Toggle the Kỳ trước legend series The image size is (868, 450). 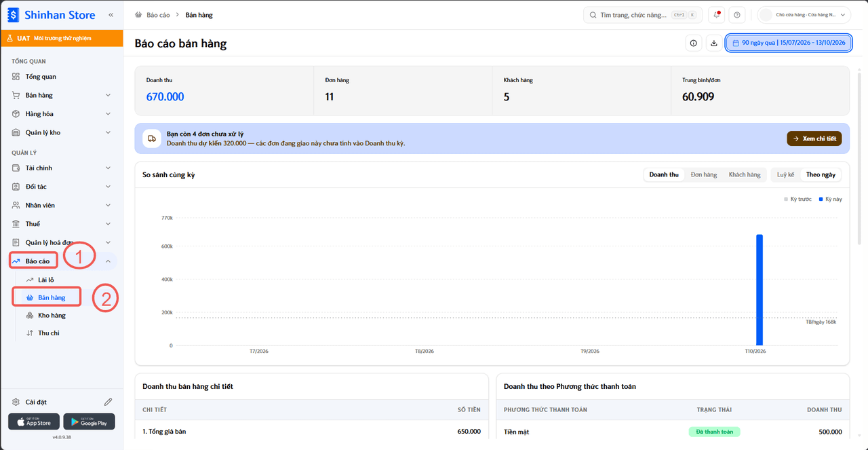point(797,199)
